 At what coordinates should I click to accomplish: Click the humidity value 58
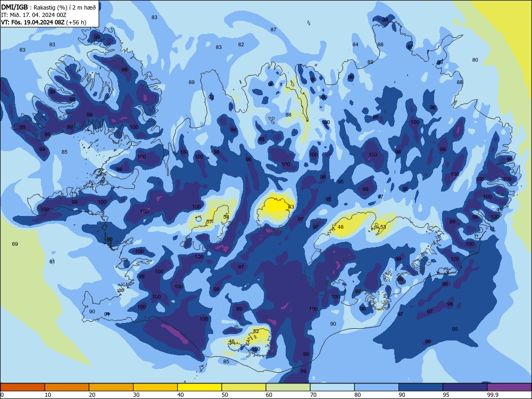(226, 217)
